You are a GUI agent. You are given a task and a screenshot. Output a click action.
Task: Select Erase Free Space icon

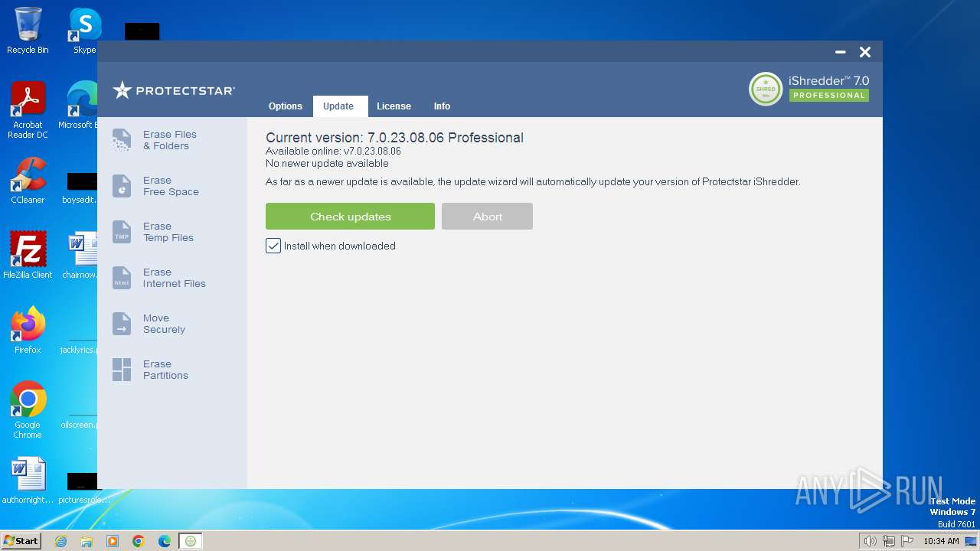(x=122, y=186)
